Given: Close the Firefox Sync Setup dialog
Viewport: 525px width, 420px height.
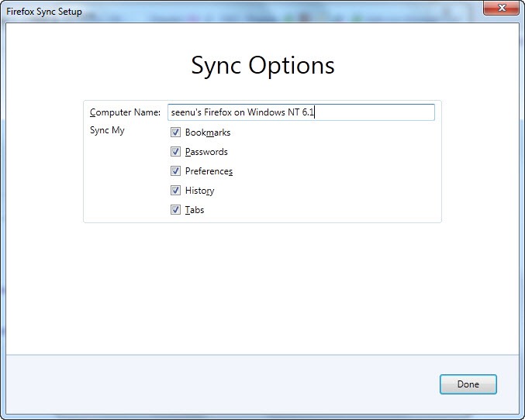Looking at the screenshot, I should click(x=501, y=8).
